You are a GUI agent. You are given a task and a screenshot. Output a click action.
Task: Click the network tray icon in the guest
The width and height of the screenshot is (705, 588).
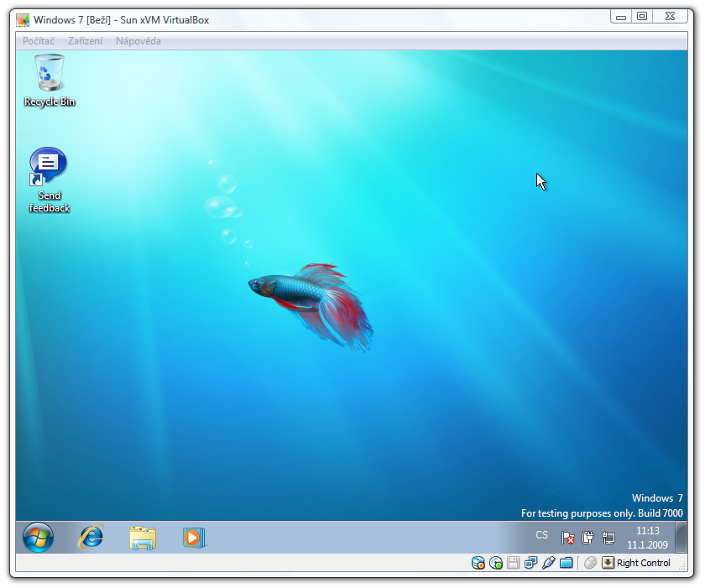[608, 537]
